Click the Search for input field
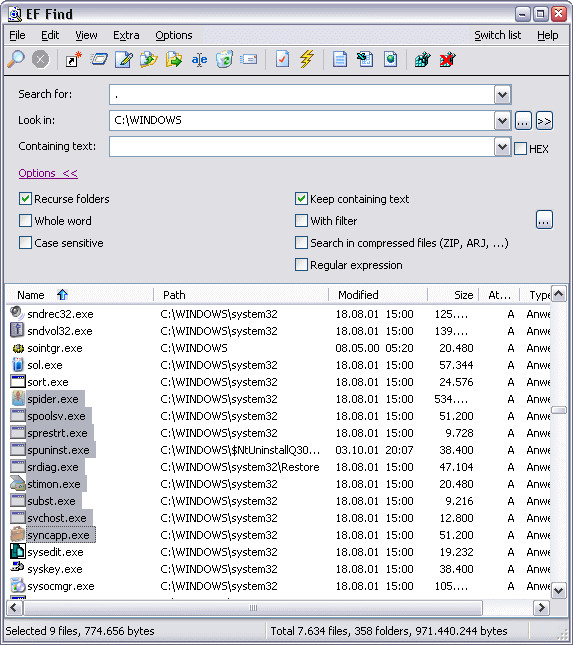 click(302, 95)
